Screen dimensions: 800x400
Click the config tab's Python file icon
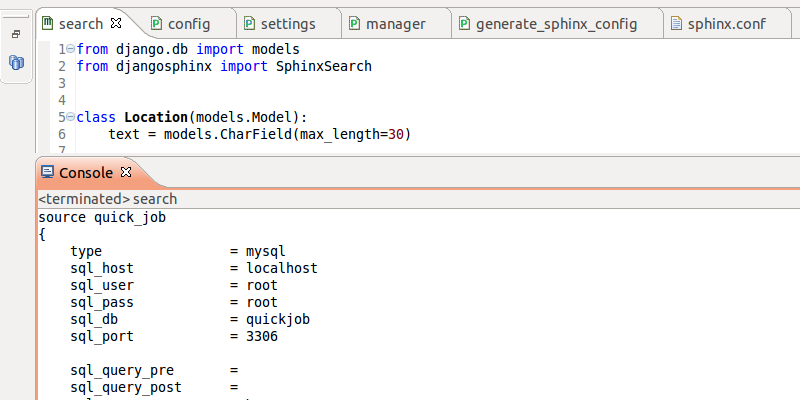[x=156, y=23]
